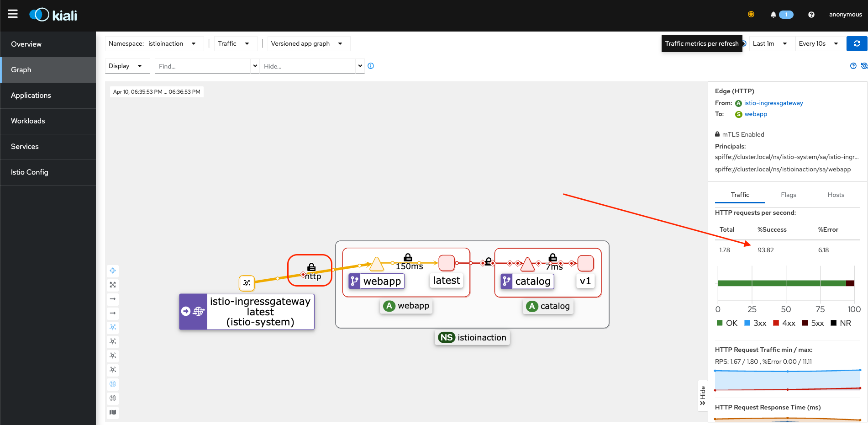Screen dimensions: 868x425
Task: Click the anonymous user menu
Action: click(845, 15)
